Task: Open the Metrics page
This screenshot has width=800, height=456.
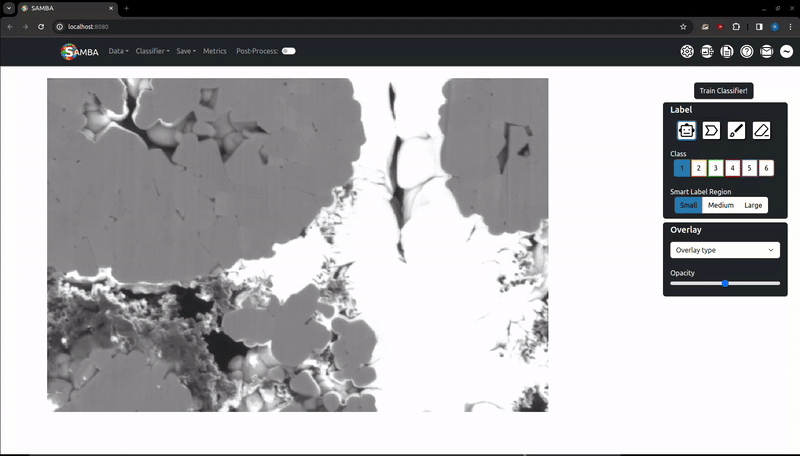Action: point(214,51)
